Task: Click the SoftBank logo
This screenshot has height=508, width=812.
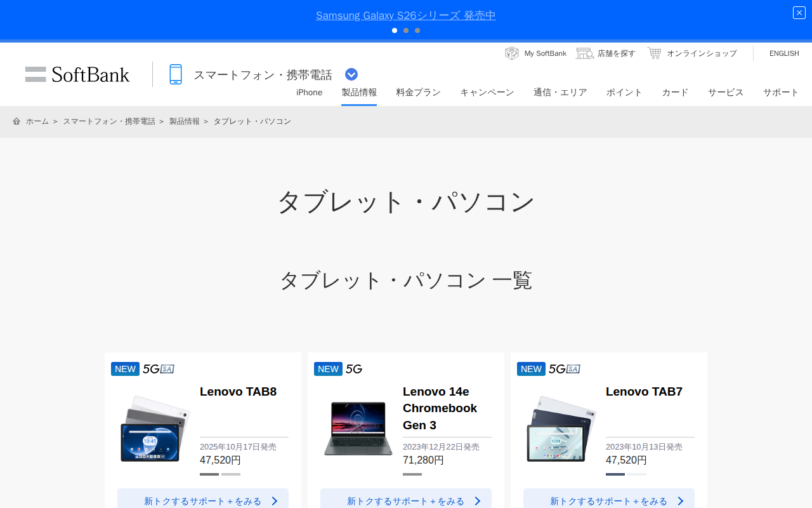Action: (77, 74)
